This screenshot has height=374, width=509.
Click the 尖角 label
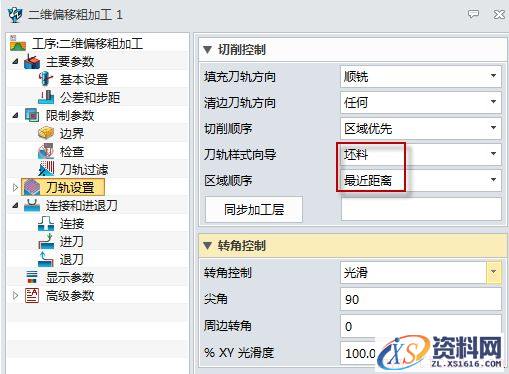[x=216, y=299]
